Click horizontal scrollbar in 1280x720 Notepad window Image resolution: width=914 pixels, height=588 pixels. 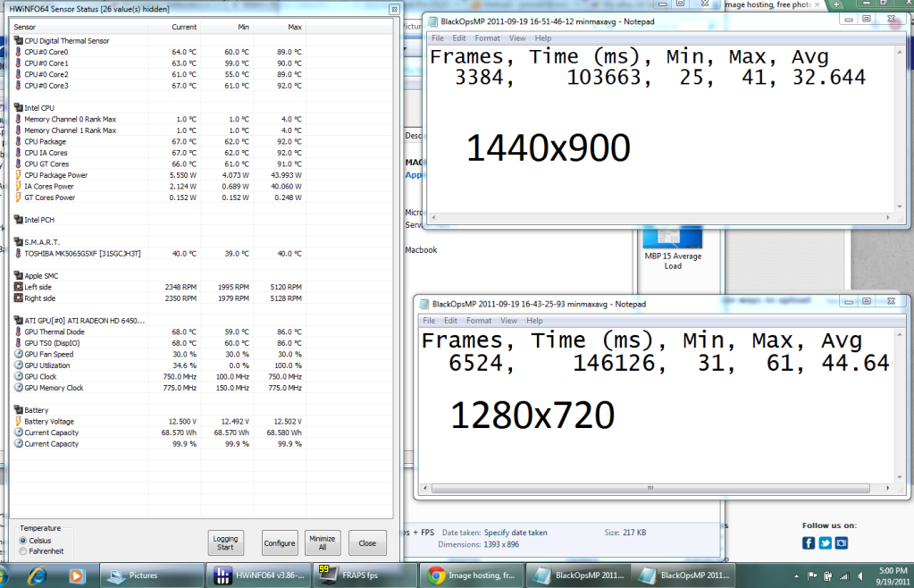[650, 488]
